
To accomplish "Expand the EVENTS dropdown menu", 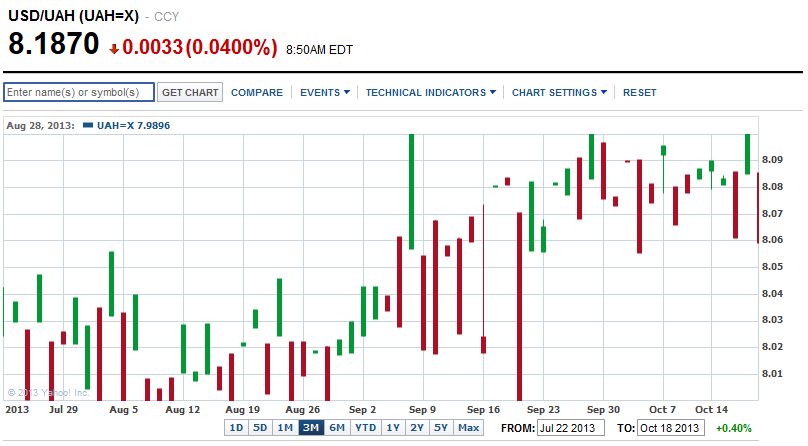I will (x=325, y=92).
